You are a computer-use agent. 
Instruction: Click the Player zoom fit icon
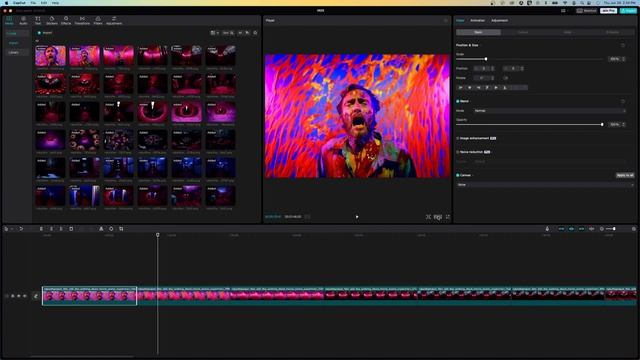pyautogui.click(x=428, y=217)
